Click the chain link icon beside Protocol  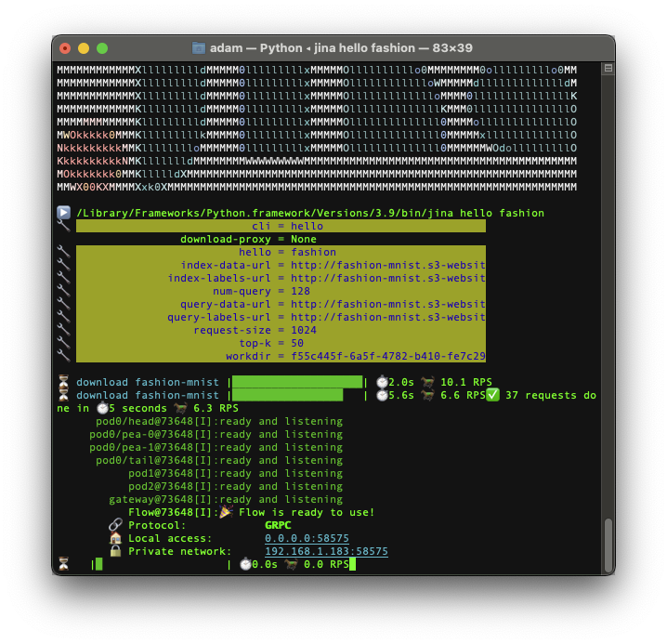115,525
